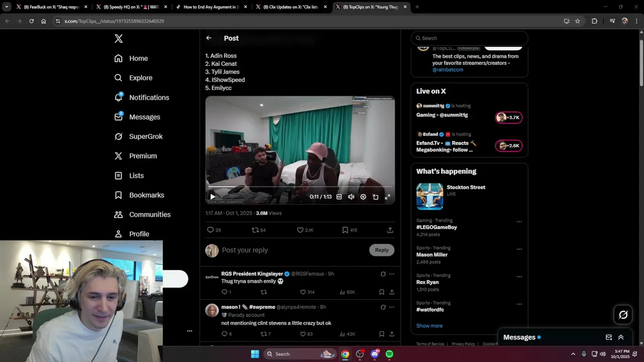The image size is (644, 362).
Task: Go to the X logo home
Action: point(119,39)
